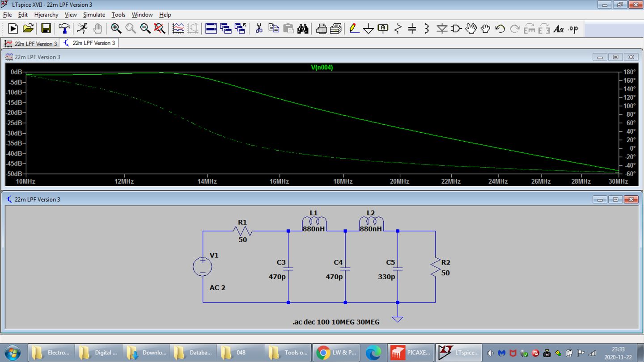Tile windows horizontally using toolbar icon
Image resolution: width=644 pixels, height=362 pixels.
tap(211, 29)
